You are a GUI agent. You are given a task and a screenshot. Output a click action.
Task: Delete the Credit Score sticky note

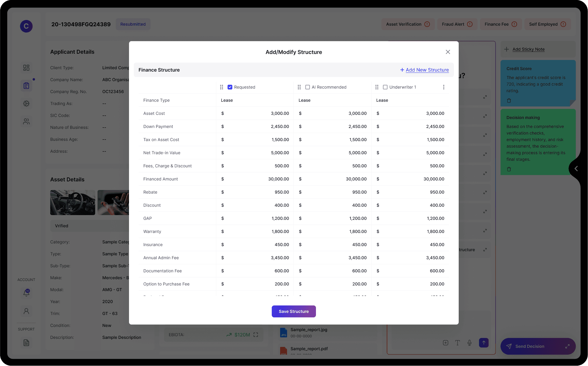[509, 101]
